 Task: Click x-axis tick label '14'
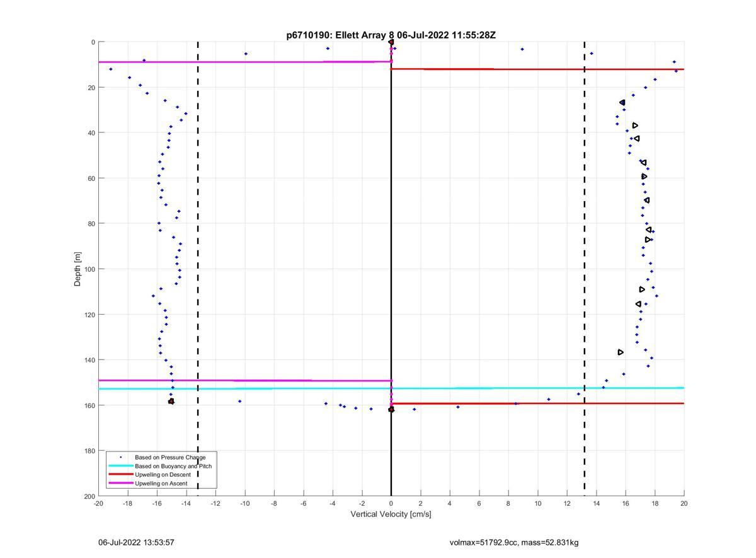pos(596,503)
